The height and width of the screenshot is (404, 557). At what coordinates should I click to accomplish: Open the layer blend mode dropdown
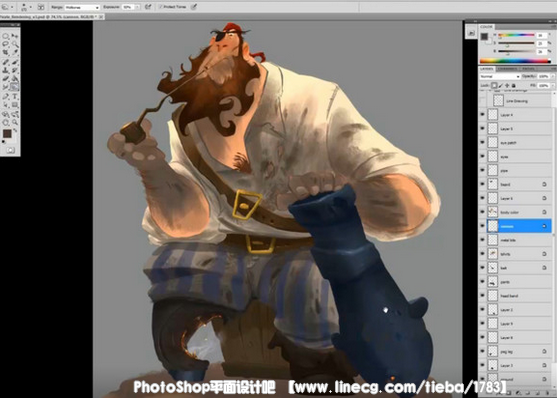[x=500, y=77]
